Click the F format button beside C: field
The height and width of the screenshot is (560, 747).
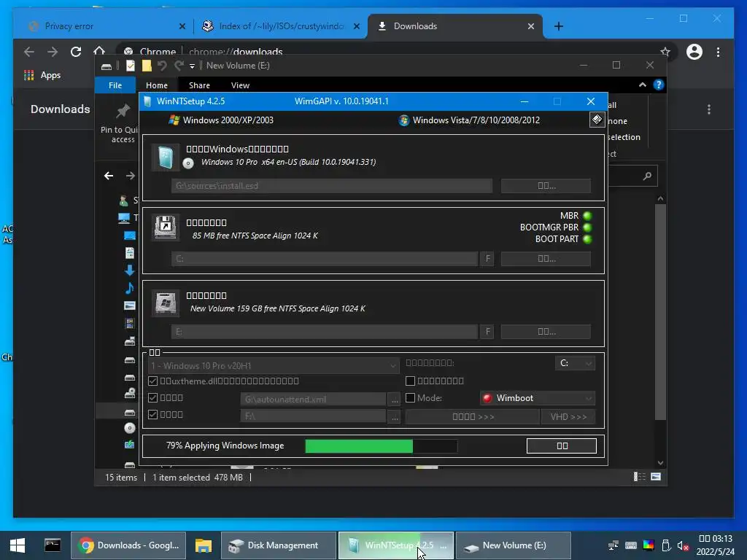pos(487,259)
